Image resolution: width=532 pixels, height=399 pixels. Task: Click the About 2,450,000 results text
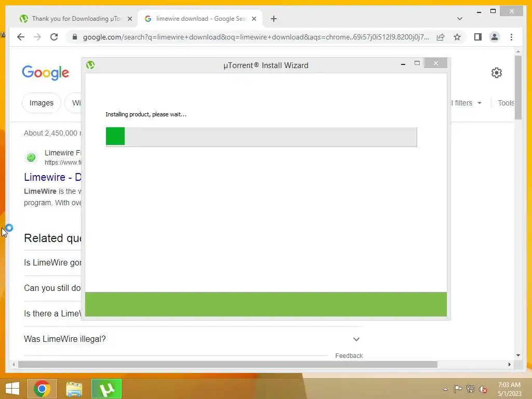click(52, 133)
